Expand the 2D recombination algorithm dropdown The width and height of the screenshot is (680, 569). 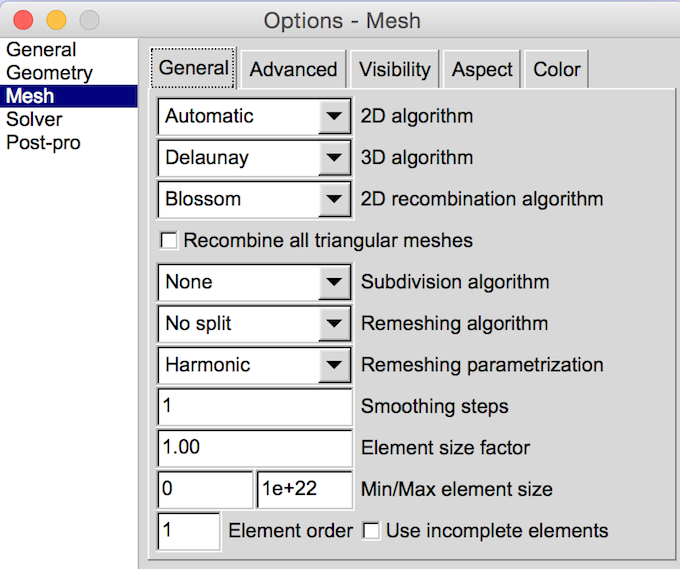255,199
